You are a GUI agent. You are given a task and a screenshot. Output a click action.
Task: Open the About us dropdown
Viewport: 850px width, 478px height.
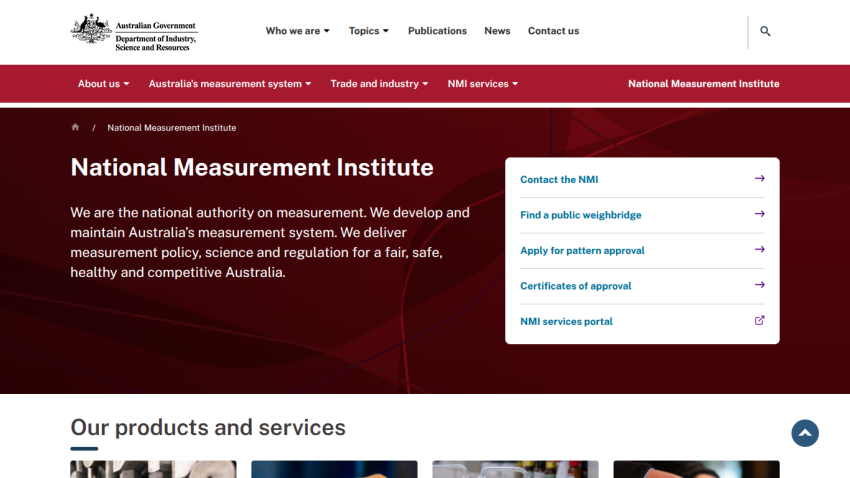click(104, 84)
